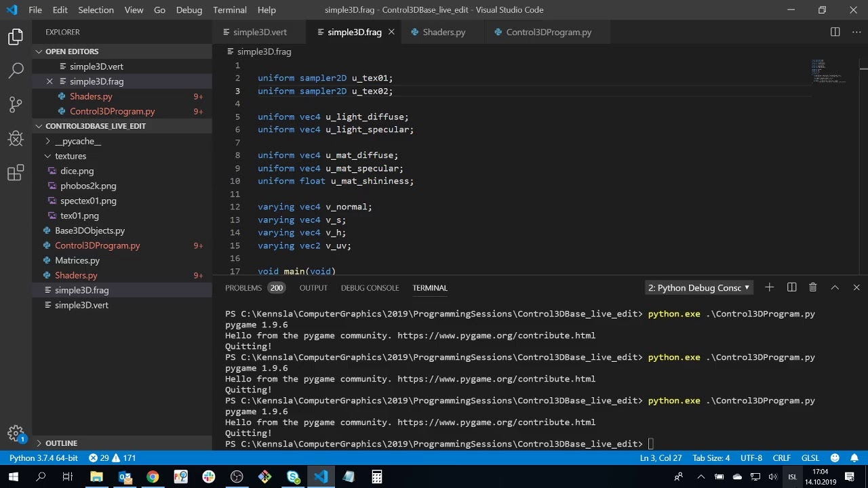This screenshot has width=868, height=488.
Task: Change CRLF line ending setting
Action: (781, 458)
